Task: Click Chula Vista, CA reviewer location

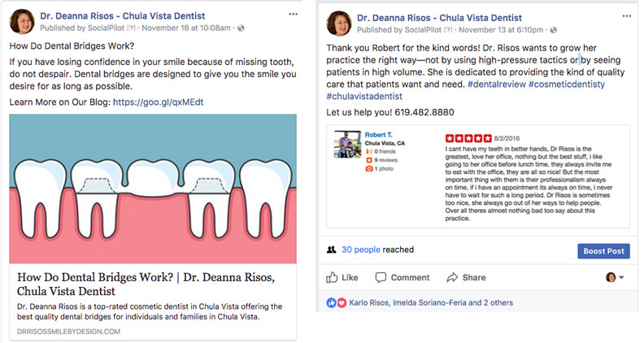Action: click(385, 143)
